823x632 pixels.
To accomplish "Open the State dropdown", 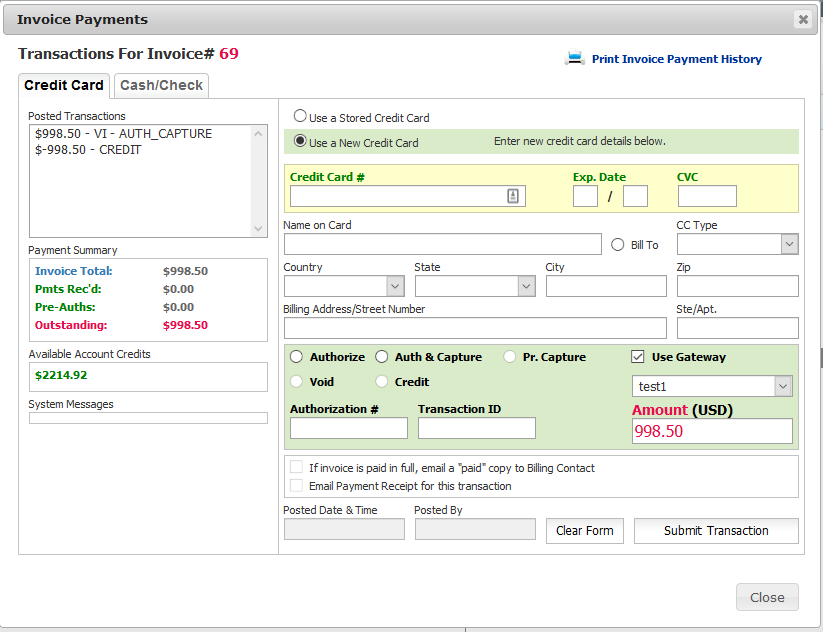I will [x=474, y=286].
